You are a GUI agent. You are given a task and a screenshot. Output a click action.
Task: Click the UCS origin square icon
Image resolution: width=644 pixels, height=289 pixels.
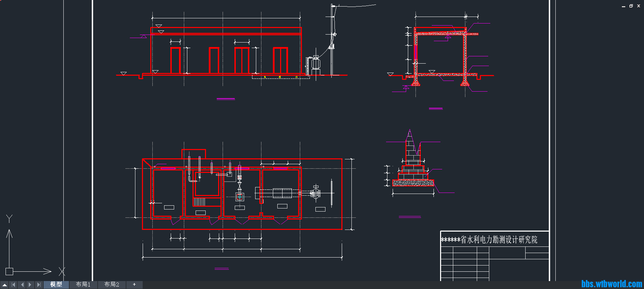[9, 271]
